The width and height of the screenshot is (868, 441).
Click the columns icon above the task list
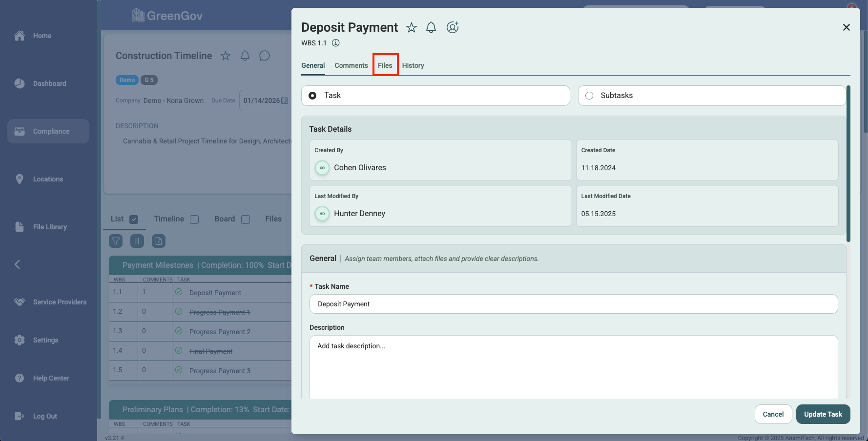coord(137,241)
